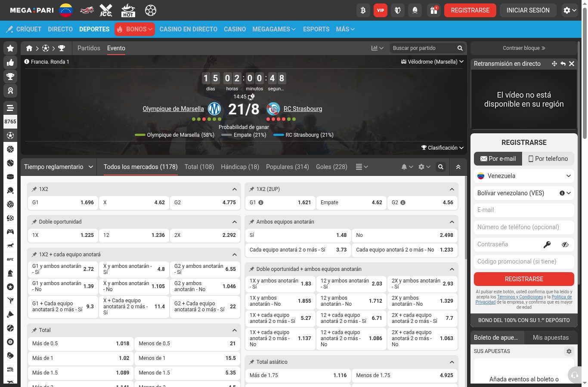Image resolution: width=588 pixels, height=387 pixels.
Task: Open the RC Strasbourg team link
Action: click(303, 109)
